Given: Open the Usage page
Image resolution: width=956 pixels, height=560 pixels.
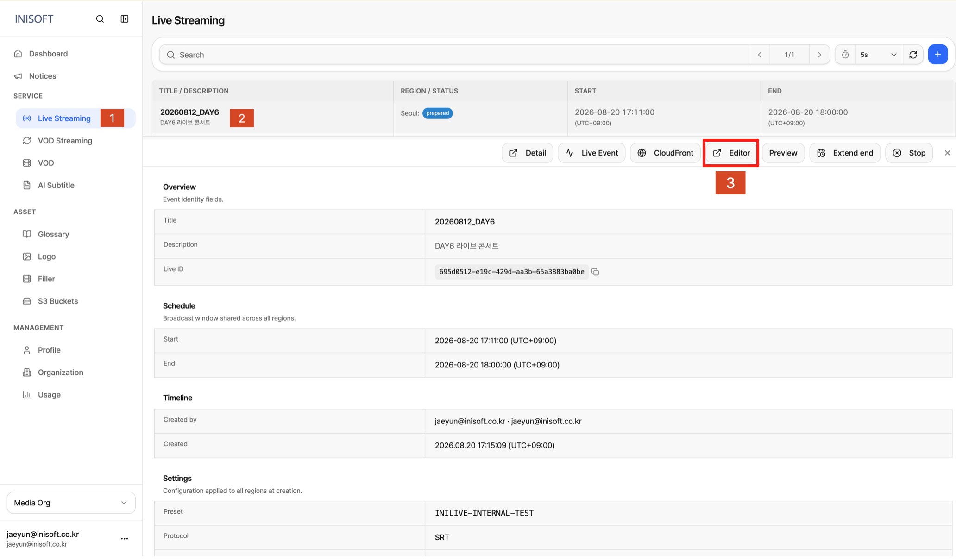Looking at the screenshot, I should pyautogui.click(x=49, y=394).
